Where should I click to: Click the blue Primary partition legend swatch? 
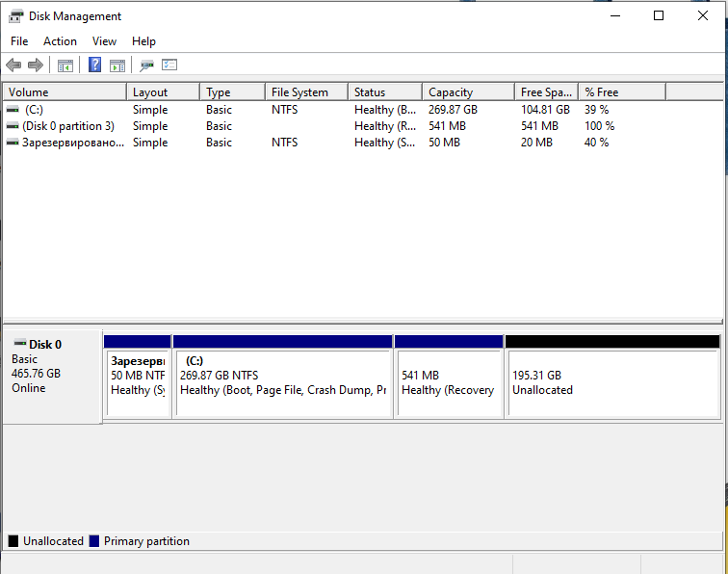pos(94,541)
